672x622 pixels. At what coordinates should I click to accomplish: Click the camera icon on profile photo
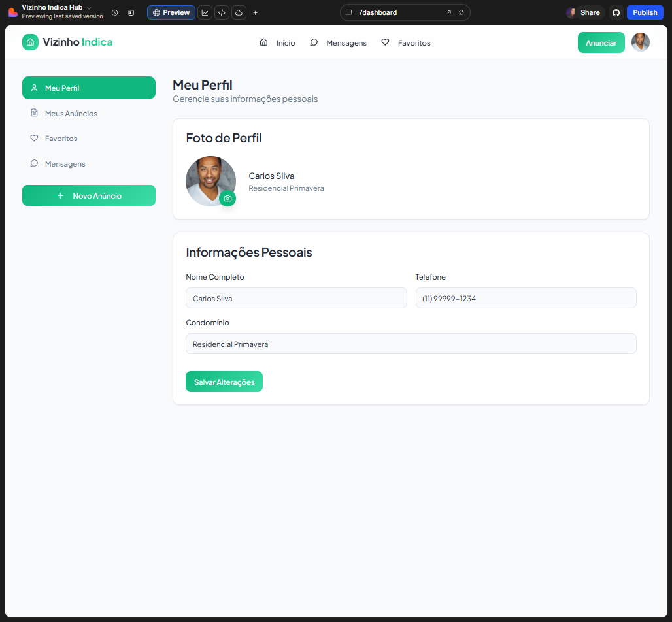click(x=227, y=198)
